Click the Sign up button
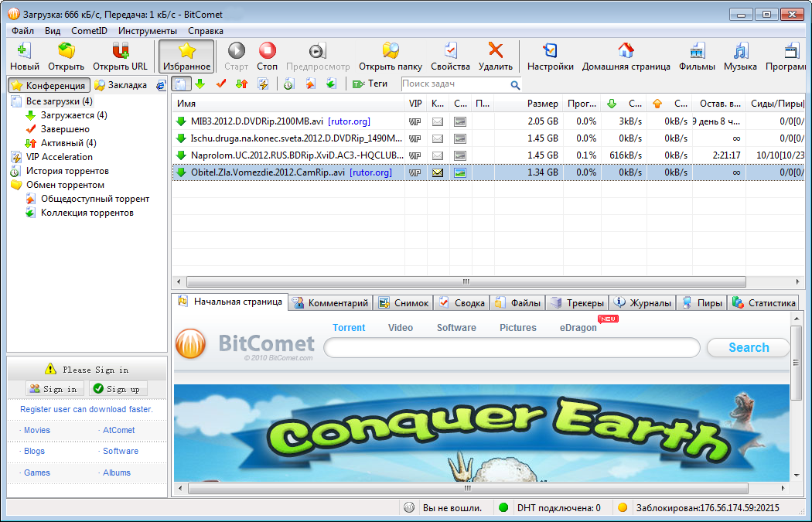Screen dimensions: 812x522 coord(118,389)
